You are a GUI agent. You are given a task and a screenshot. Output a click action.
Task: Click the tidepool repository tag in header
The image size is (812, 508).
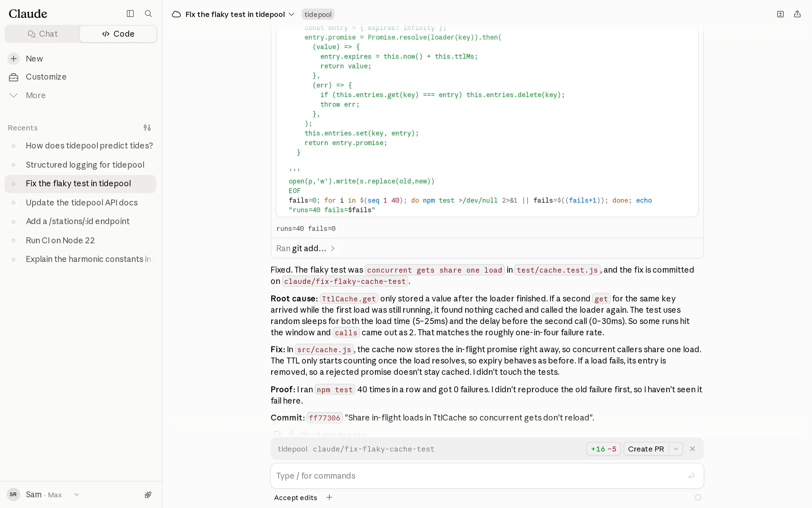click(x=318, y=14)
